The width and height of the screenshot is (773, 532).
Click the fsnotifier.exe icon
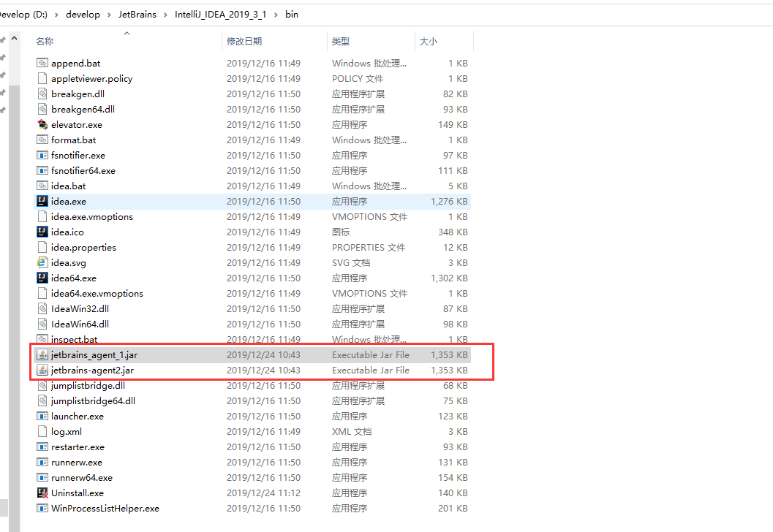tap(42, 155)
